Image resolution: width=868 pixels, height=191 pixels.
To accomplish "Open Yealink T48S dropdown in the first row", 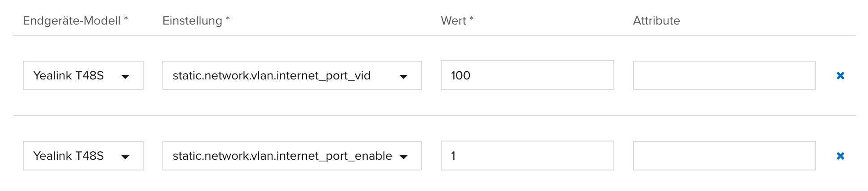I will click(x=83, y=75).
